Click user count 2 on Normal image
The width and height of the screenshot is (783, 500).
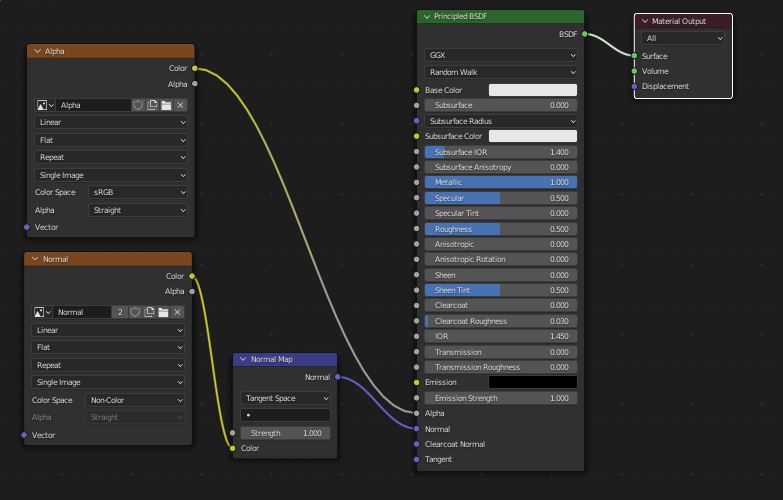[120, 312]
